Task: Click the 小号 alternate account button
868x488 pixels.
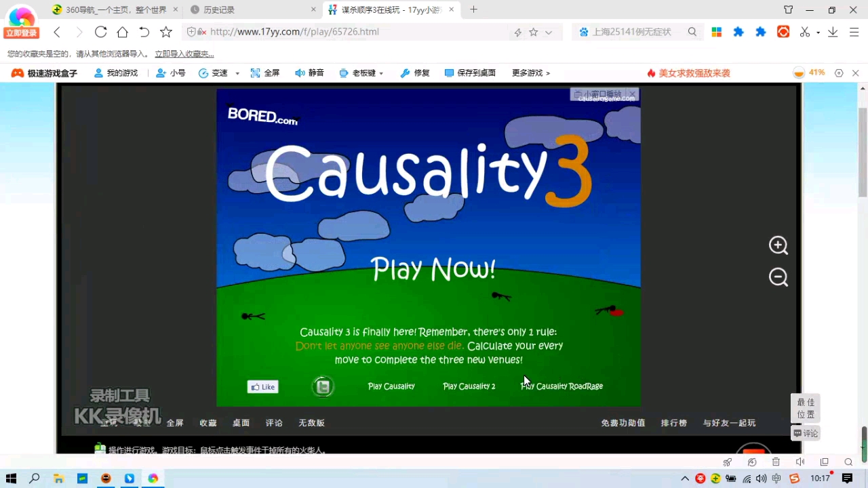Action: (171, 73)
